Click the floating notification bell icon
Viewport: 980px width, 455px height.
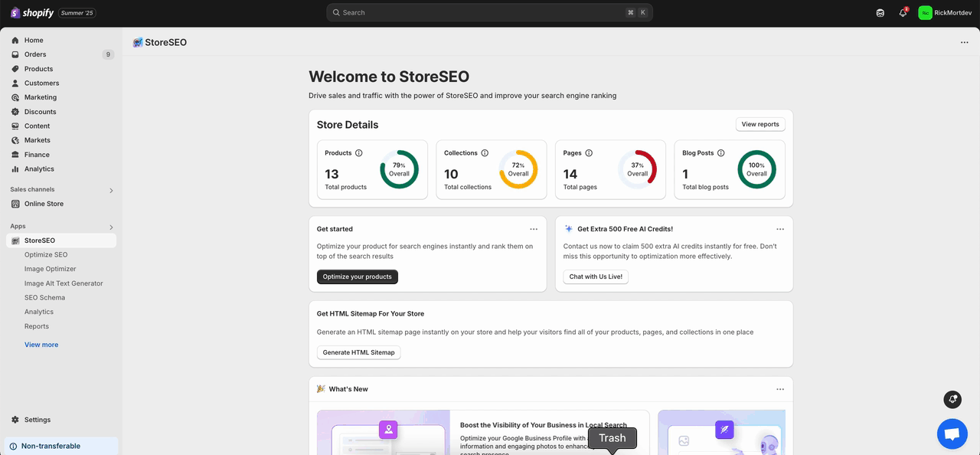point(952,399)
